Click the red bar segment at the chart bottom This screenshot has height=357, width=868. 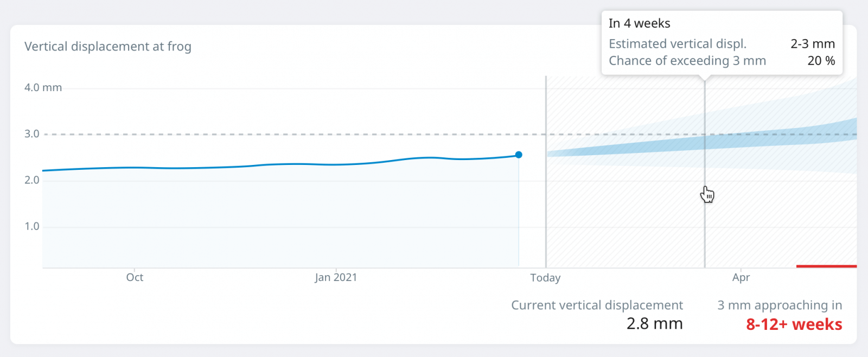click(826, 266)
